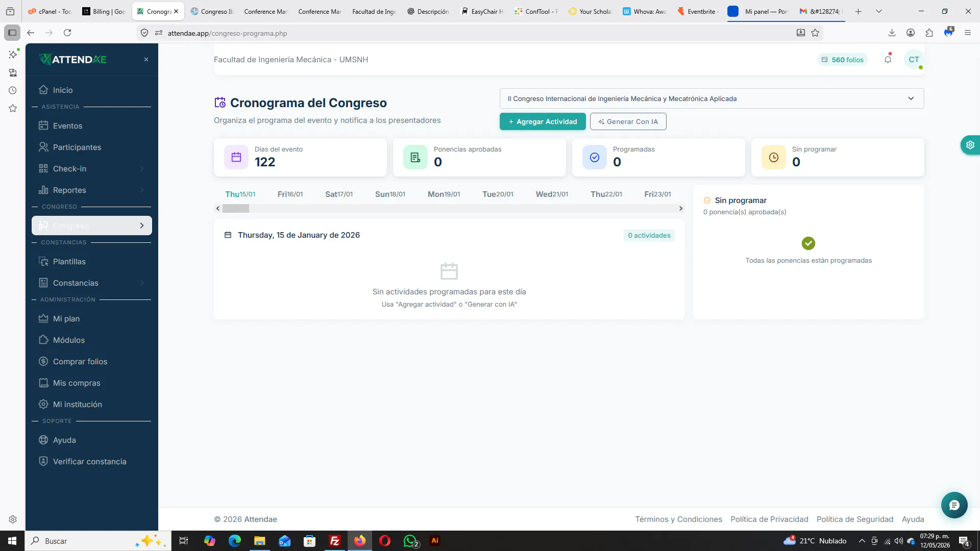Open Términos y Condiciones link

point(678,519)
